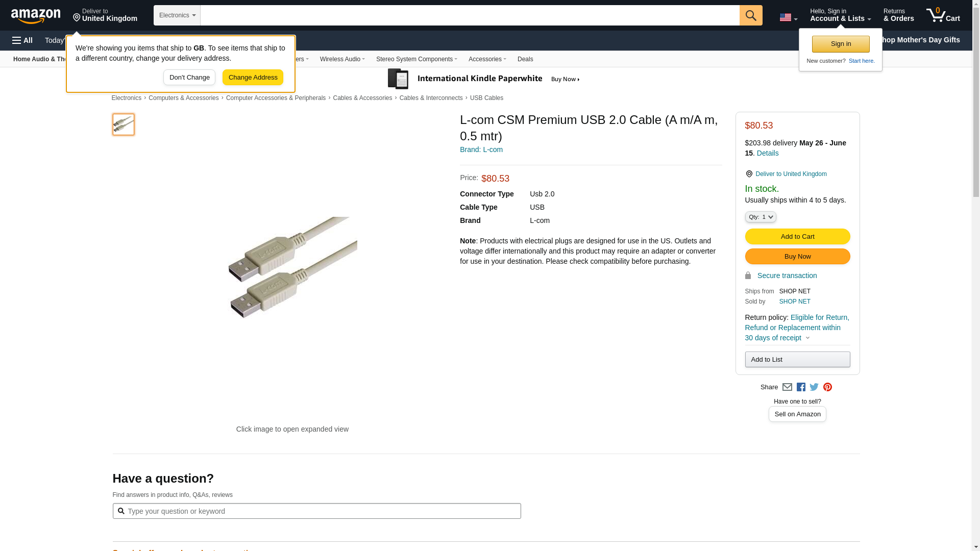The height and width of the screenshot is (551, 980).
Task: Open the quantity dropdown
Action: click(760, 217)
